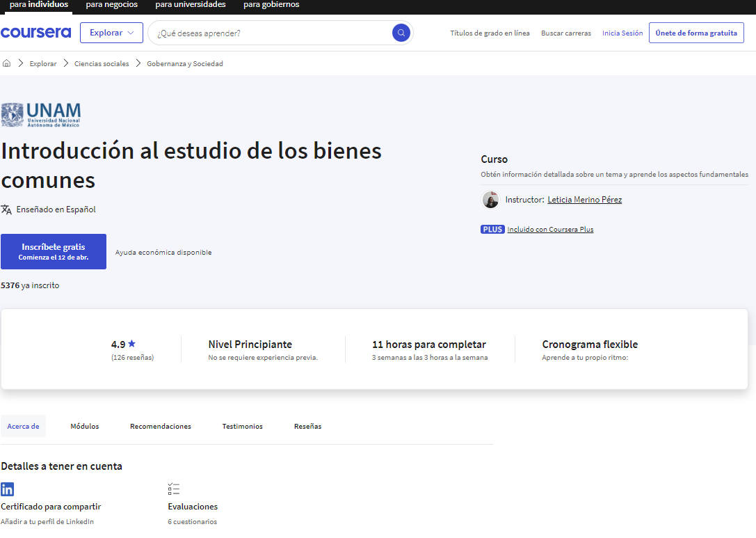Click the rating star icon
Screen dimensions: 756x538
[x=131, y=344]
